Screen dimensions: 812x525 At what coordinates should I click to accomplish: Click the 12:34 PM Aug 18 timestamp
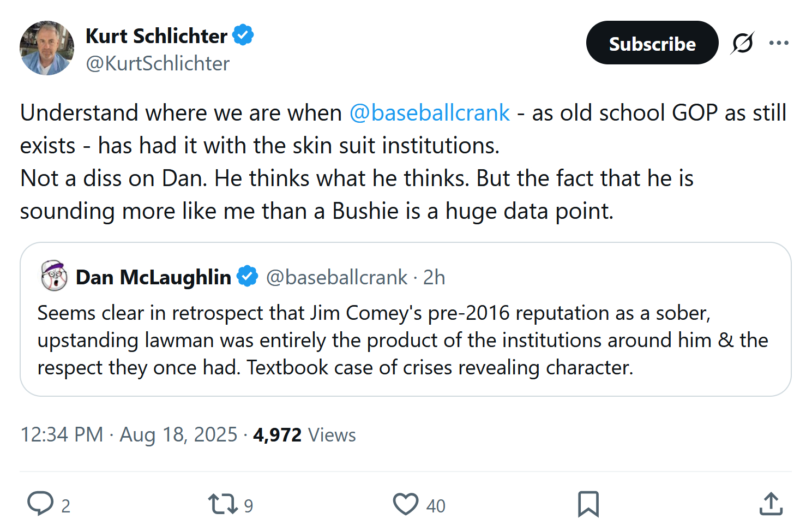(129, 435)
